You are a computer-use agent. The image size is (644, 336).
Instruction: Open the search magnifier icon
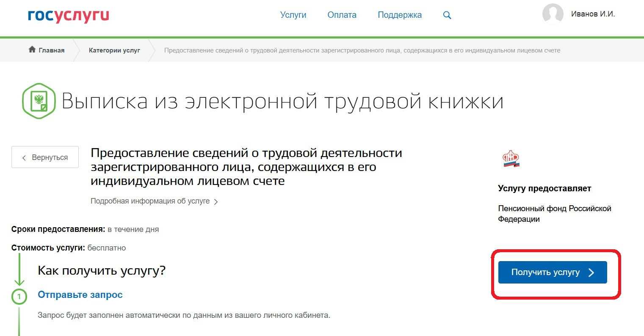tap(447, 15)
